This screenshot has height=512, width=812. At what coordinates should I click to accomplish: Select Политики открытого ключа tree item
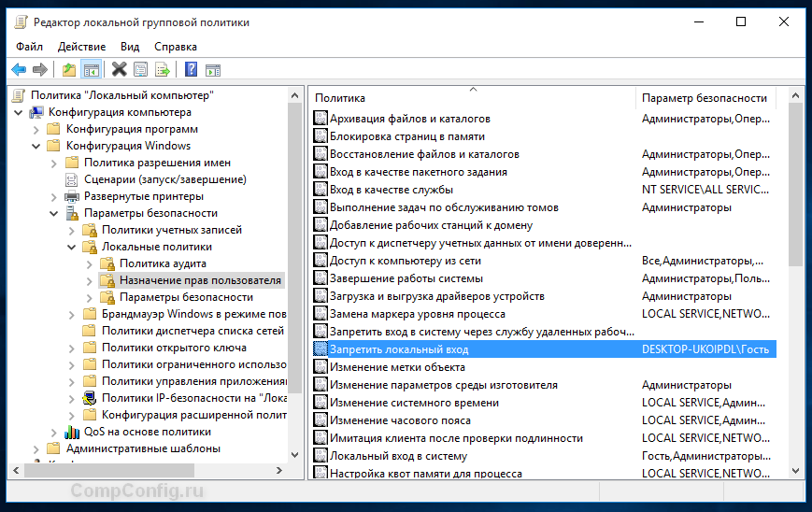174,348
